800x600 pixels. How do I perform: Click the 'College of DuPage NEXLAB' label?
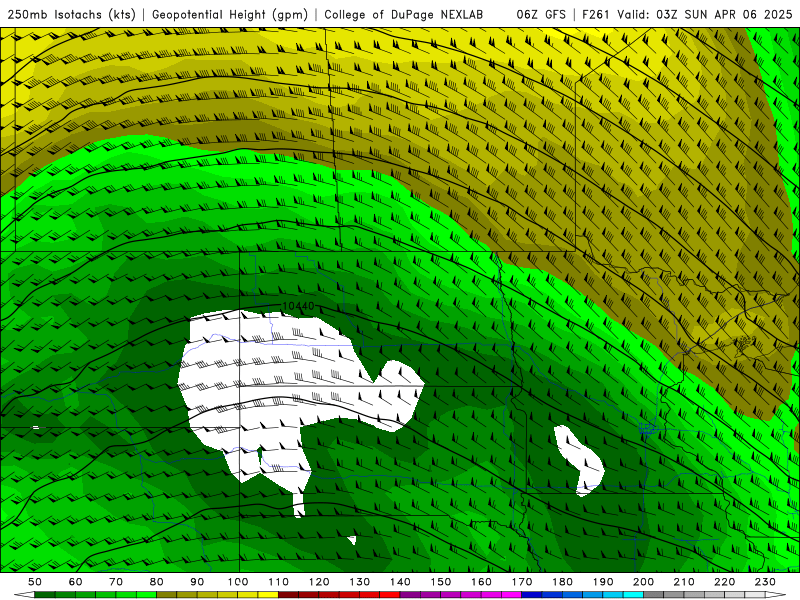click(403, 14)
